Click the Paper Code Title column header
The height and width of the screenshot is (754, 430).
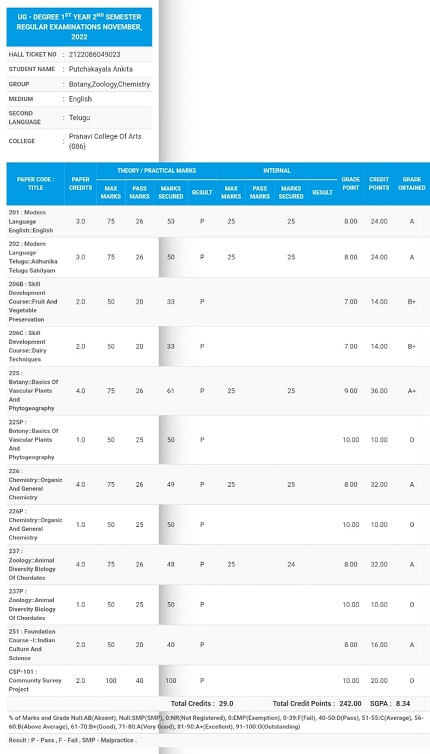(36, 184)
